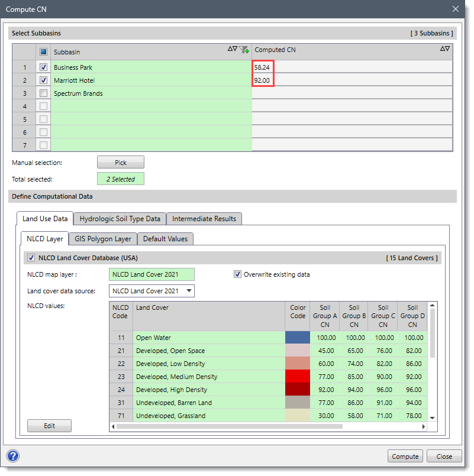The image size is (474, 476).
Task: Open the Intermediate Results tab
Action: pos(204,219)
